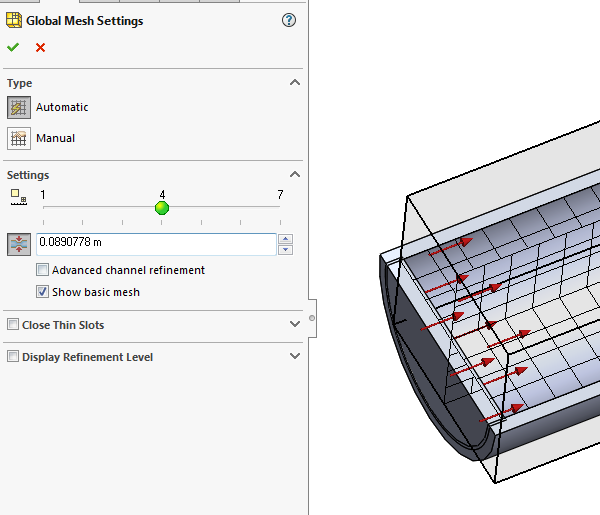
Task: Accept mesh settings with green checkmark
Action: pyautogui.click(x=13, y=47)
